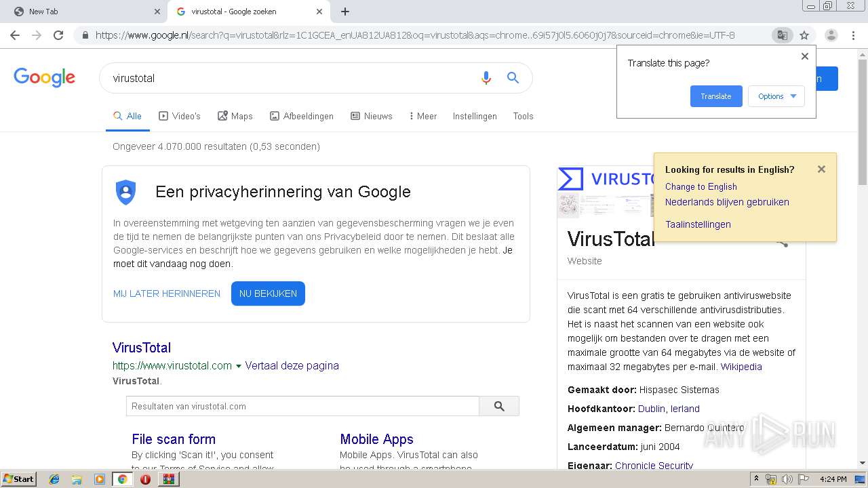The height and width of the screenshot is (488, 868).
Task: Click the VirusTotal screenshot thumbnails strip
Action: (x=605, y=205)
